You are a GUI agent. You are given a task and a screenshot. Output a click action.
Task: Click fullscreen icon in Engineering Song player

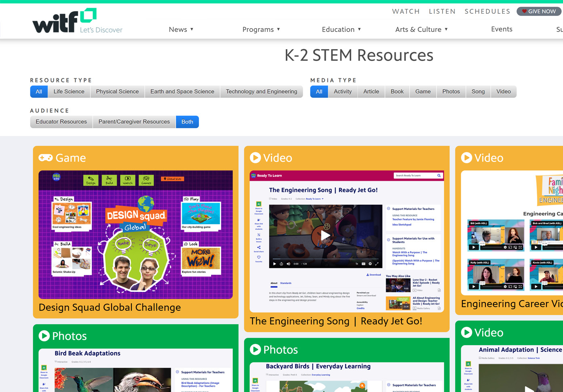tap(377, 264)
